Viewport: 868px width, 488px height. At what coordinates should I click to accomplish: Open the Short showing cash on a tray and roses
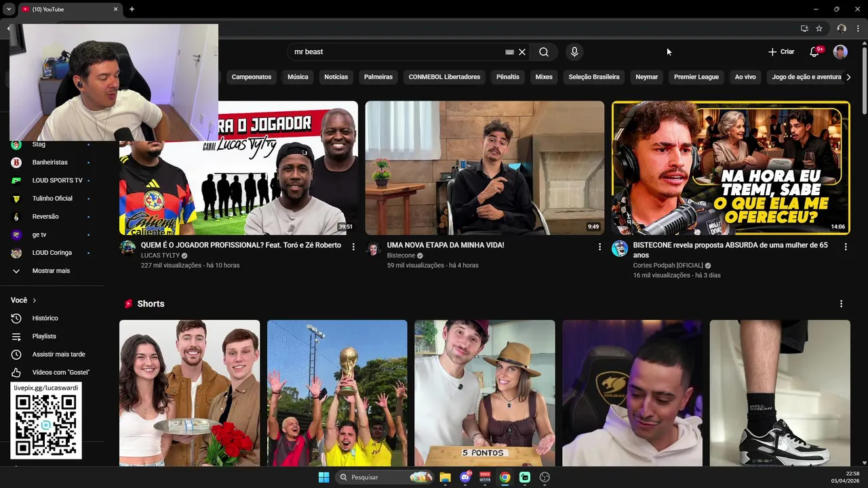[190, 393]
